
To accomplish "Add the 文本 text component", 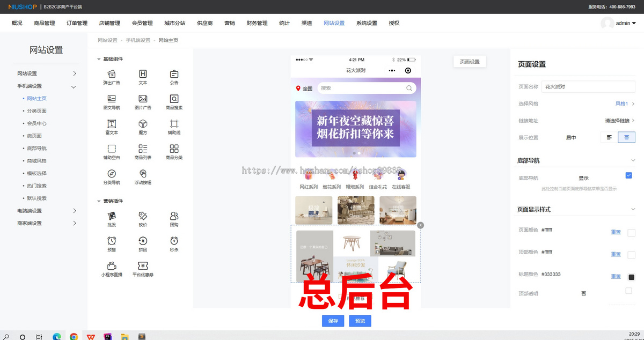I will coord(143,77).
